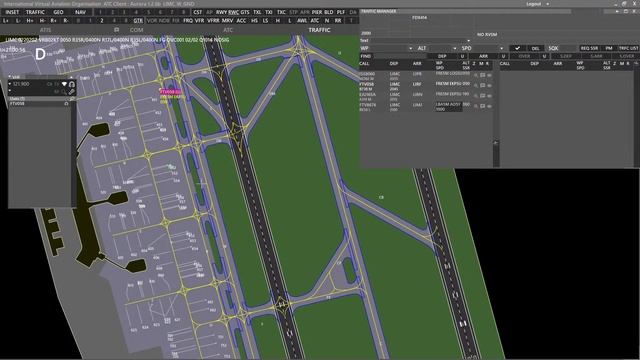Switch to the ATC tab
This screenshot has height=360, width=640.
click(x=228, y=30)
